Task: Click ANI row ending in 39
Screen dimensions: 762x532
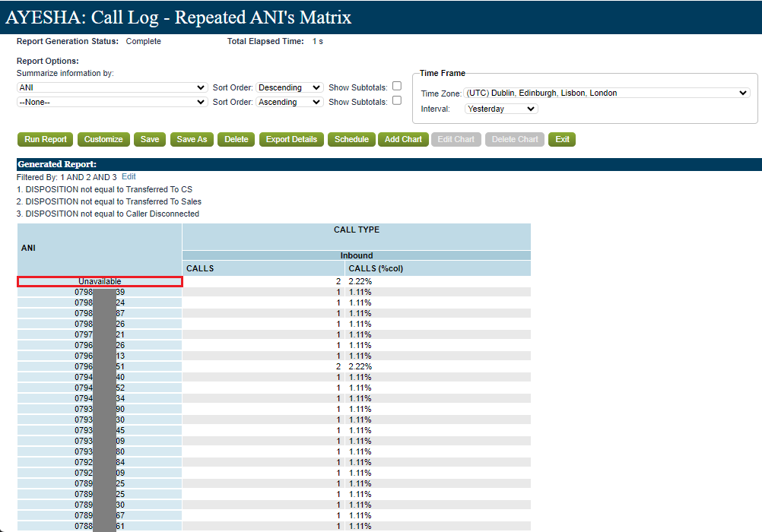Action: [x=100, y=292]
